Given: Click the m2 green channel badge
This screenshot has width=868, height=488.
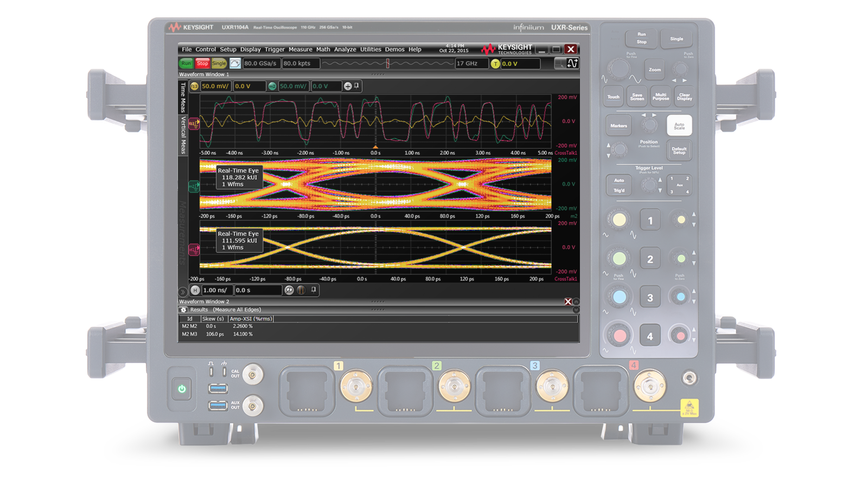Looking at the screenshot, I should 272,86.
